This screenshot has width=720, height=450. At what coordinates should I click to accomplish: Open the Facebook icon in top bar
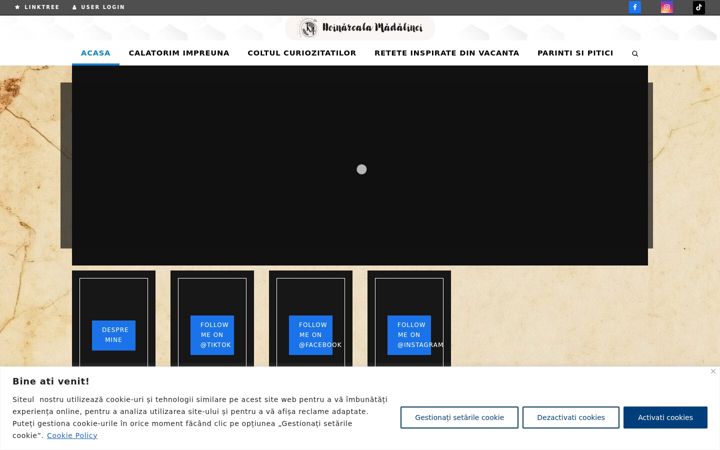[x=635, y=7]
